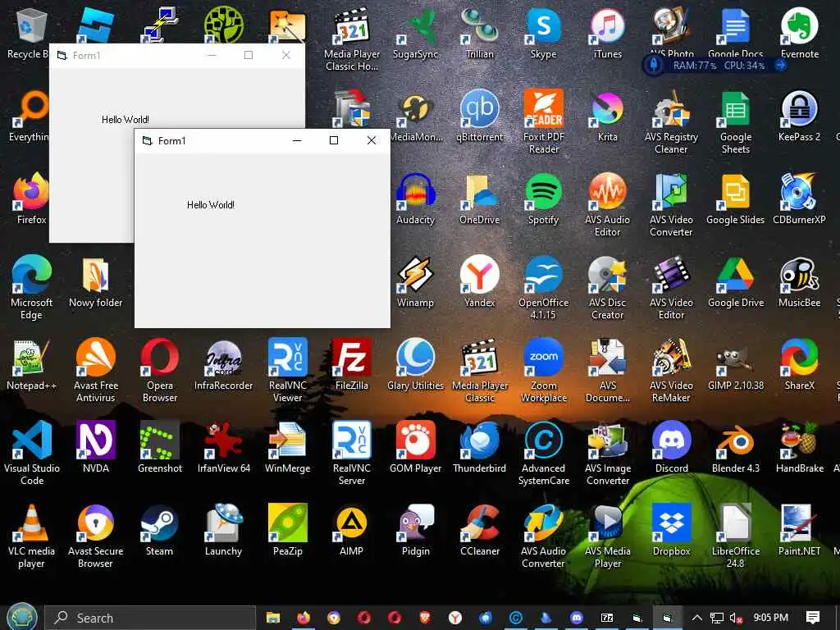Select the Krita desktop icon

[608, 116]
